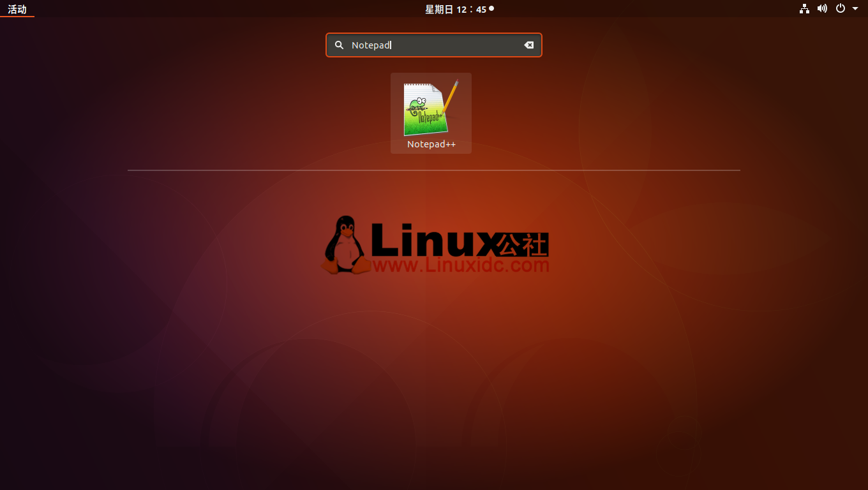This screenshot has height=490, width=868.
Task: Clear the search field text
Action: click(528, 45)
